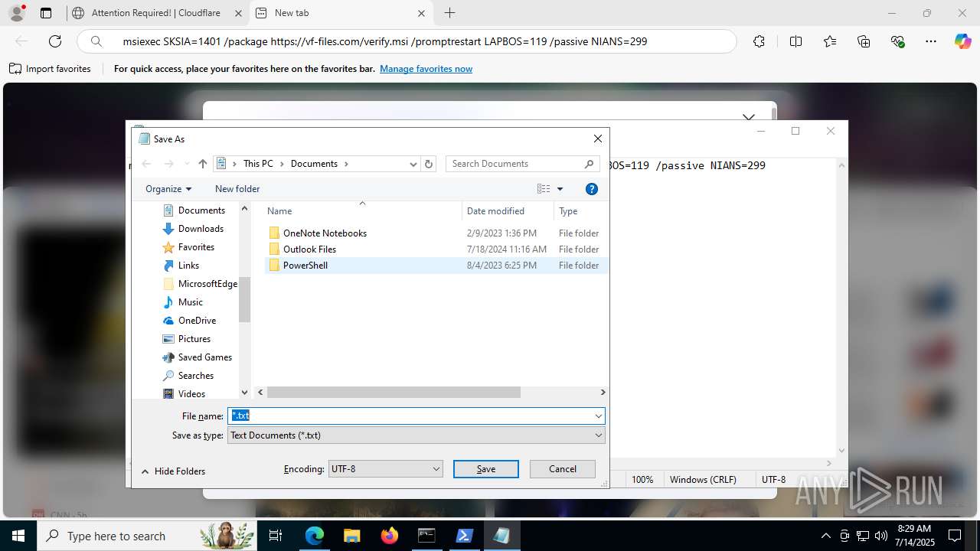980x551 pixels.
Task: Select Downloads in the navigation pane
Action: [201, 229]
